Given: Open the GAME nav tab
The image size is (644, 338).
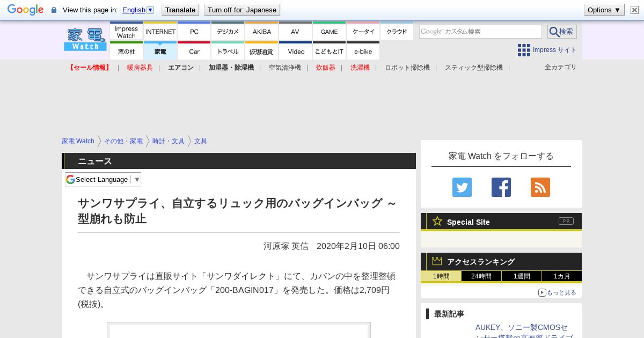Looking at the screenshot, I should tap(330, 31).
